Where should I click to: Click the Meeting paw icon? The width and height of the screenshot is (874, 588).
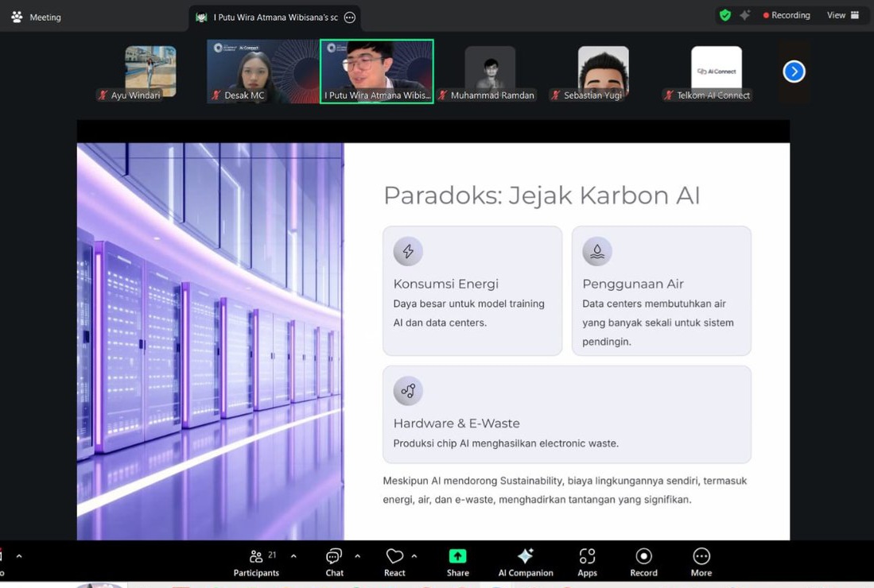coord(17,17)
